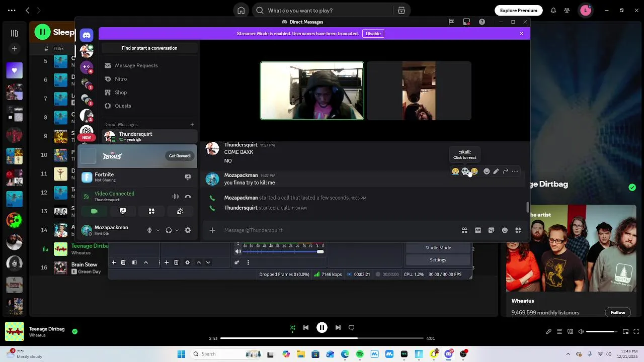Forward the message with the arrow icon

coord(506,171)
